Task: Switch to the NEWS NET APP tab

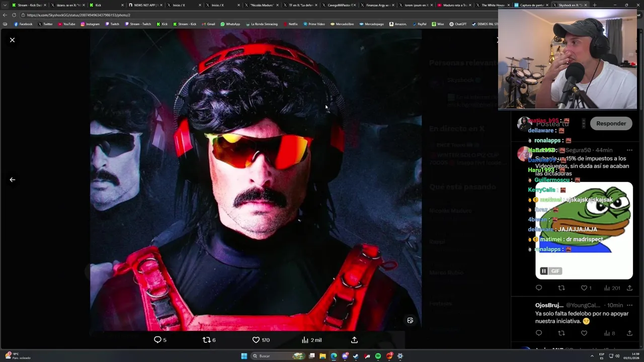Action: click(145, 5)
